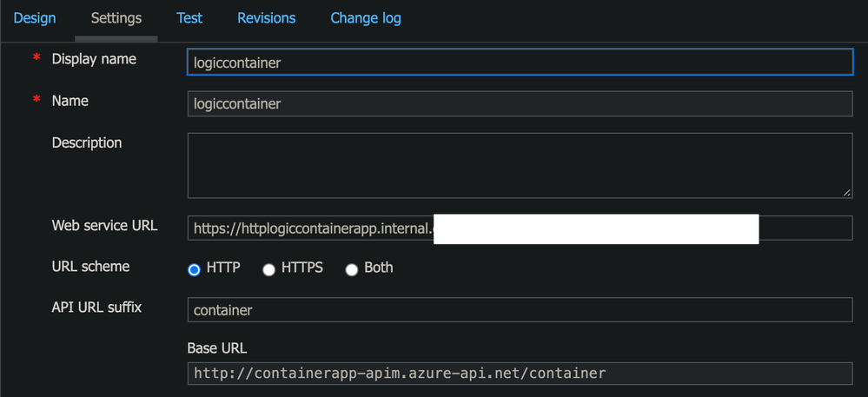The height and width of the screenshot is (397, 868).
Task: Click the API URL suffix label
Action: (96, 307)
